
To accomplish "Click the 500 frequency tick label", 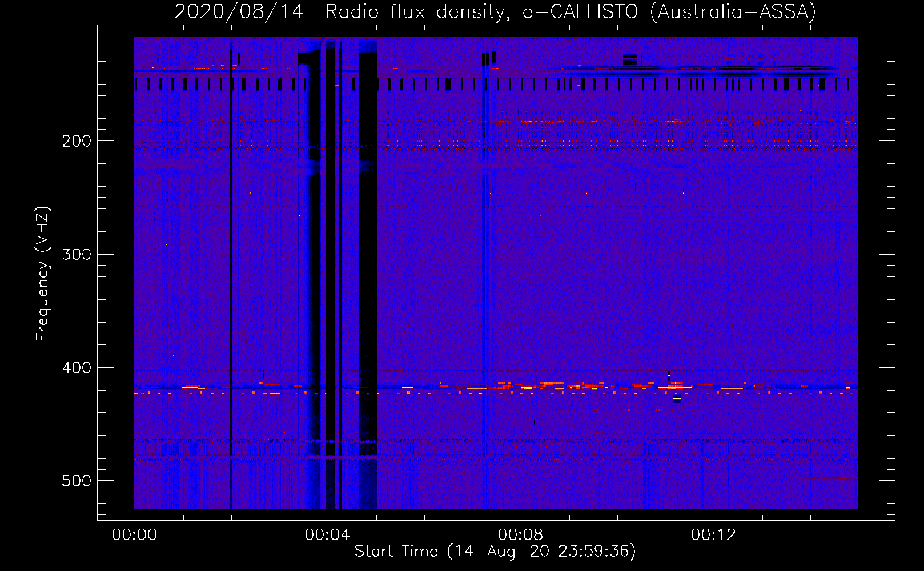I will pos(77,481).
